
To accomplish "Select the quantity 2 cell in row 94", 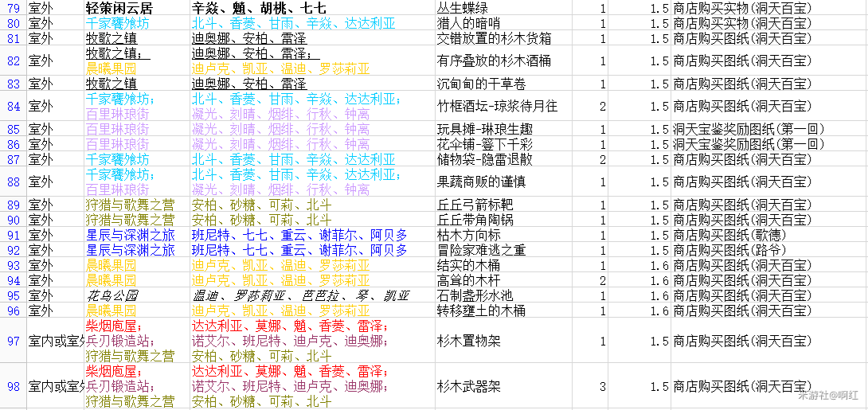I will point(590,280).
